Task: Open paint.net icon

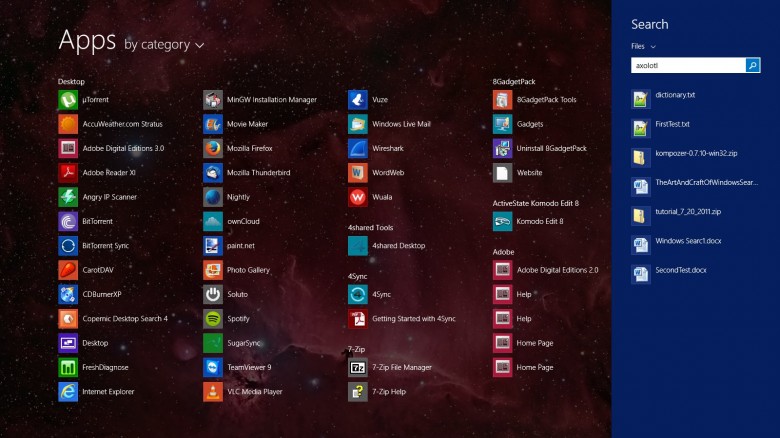Action: (213, 245)
